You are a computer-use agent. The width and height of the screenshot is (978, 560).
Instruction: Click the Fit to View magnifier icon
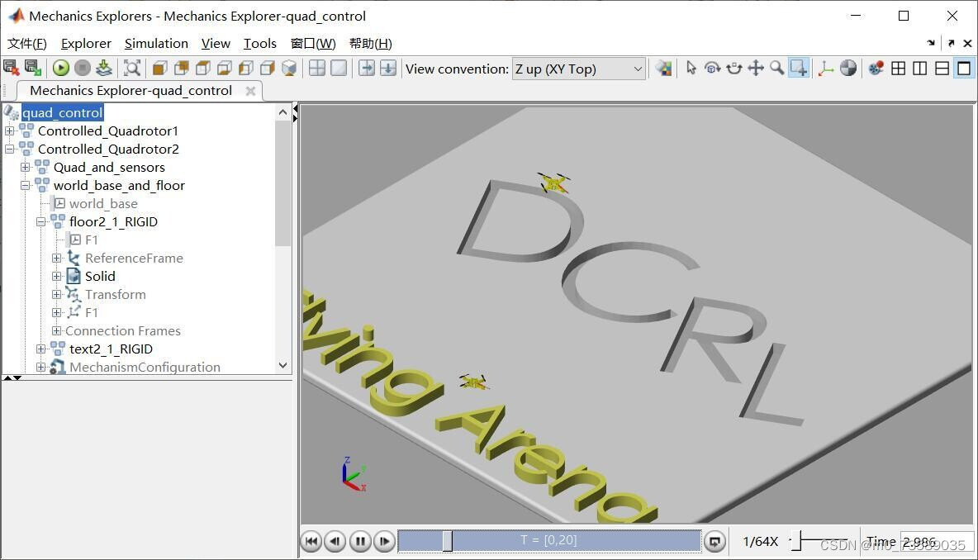(x=132, y=68)
